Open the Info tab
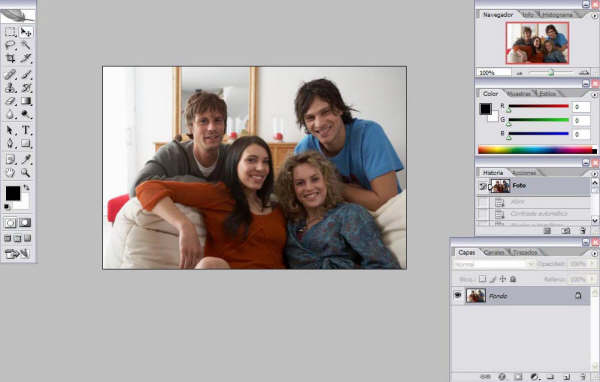 [x=529, y=15]
